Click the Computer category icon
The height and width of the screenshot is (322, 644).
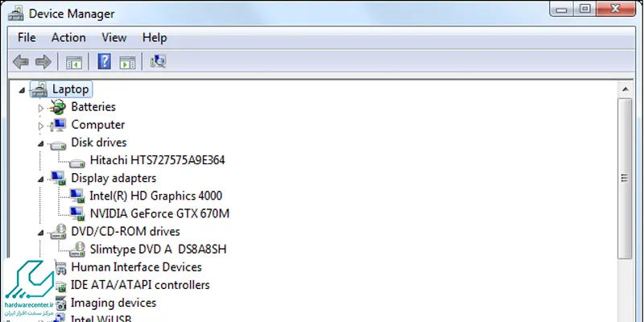click(58, 125)
